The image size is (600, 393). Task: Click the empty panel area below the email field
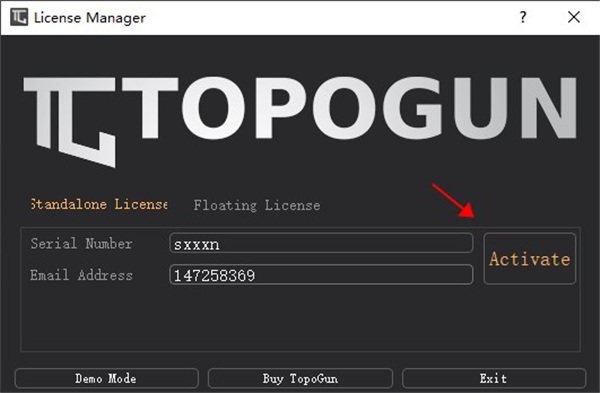pos(300,318)
